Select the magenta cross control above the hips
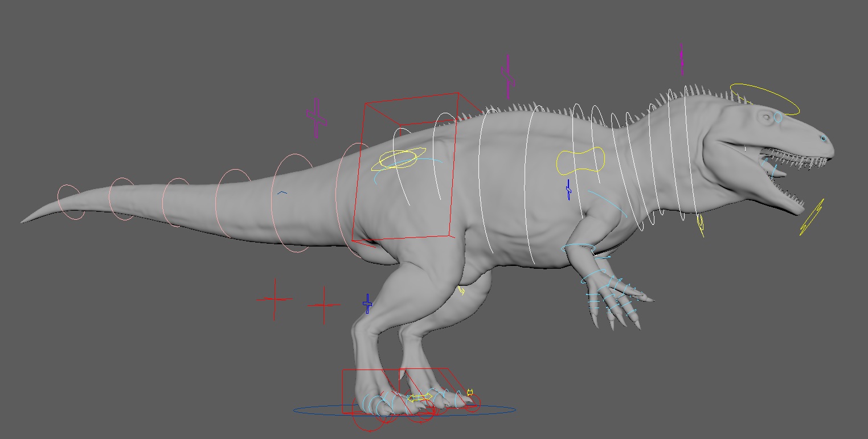Image resolution: width=868 pixels, height=439 pixels. pos(317,117)
